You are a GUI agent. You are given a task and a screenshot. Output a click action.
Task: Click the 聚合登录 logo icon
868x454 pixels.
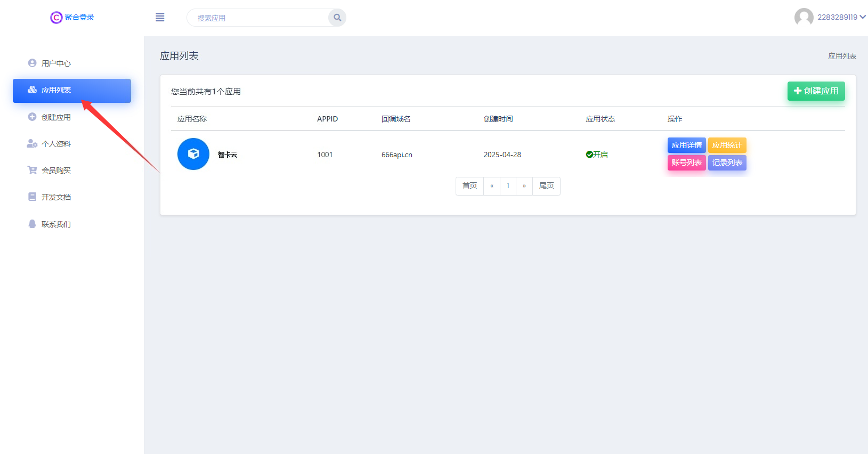[56, 18]
